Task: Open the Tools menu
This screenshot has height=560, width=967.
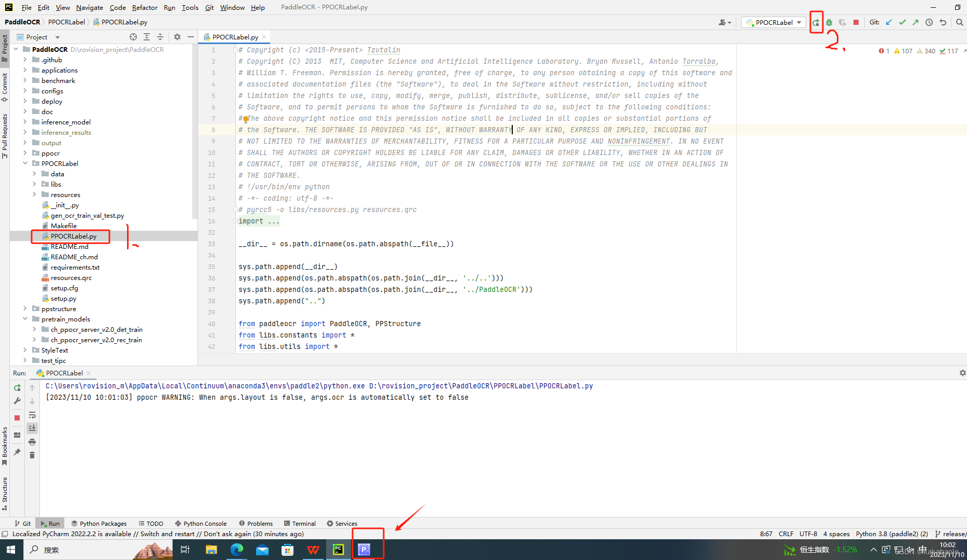Action: click(x=190, y=7)
